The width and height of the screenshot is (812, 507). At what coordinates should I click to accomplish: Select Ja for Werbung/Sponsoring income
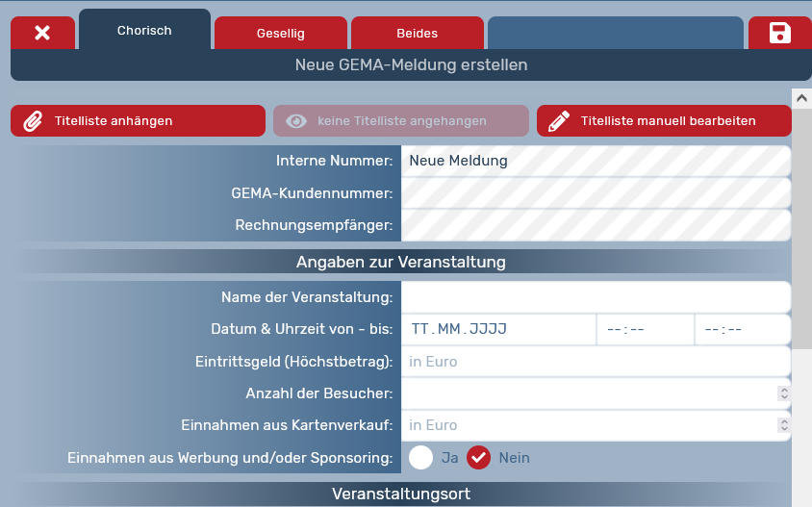(x=421, y=458)
